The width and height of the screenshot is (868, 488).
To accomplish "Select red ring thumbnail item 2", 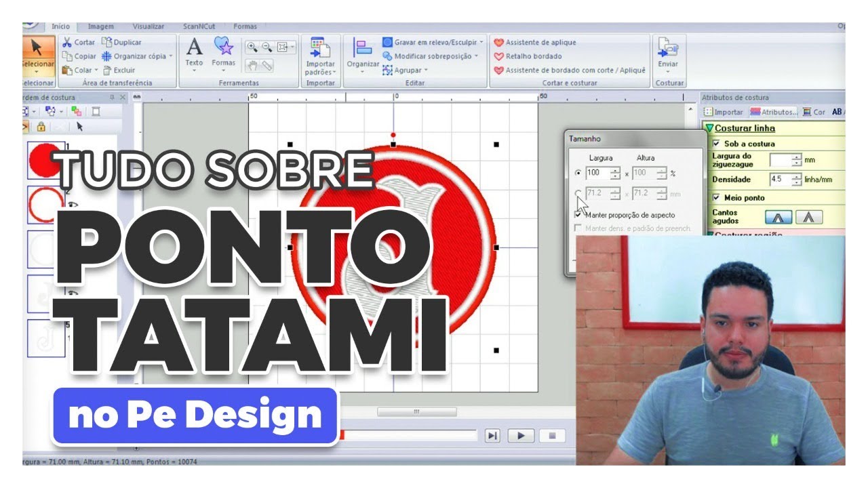I will coord(45,203).
